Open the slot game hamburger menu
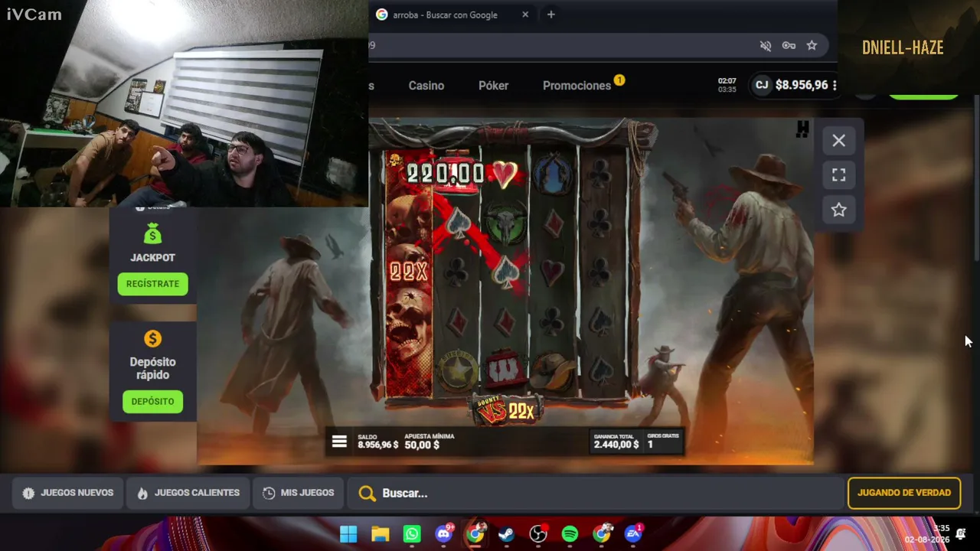Viewport: 980px width, 551px height. (x=339, y=442)
